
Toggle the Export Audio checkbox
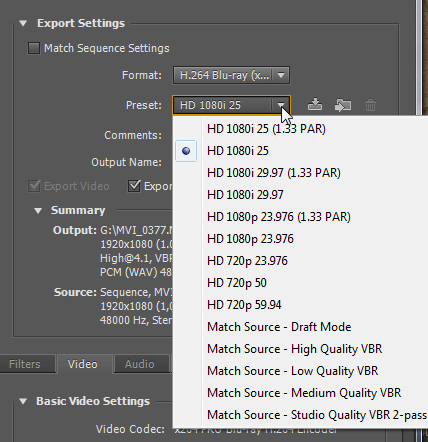click(134, 186)
